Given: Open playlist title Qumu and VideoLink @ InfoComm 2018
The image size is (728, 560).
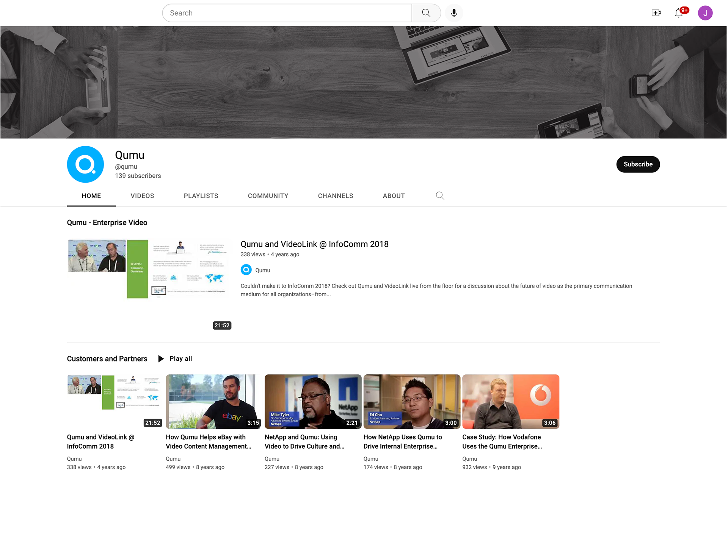Looking at the screenshot, I should [100, 442].
